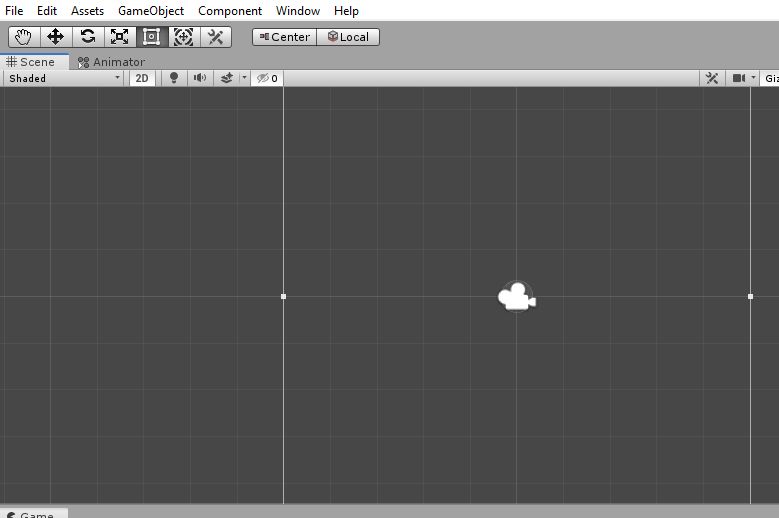Select the camera gizmo in scene
The height and width of the screenshot is (518, 779).
[x=517, y=296]
